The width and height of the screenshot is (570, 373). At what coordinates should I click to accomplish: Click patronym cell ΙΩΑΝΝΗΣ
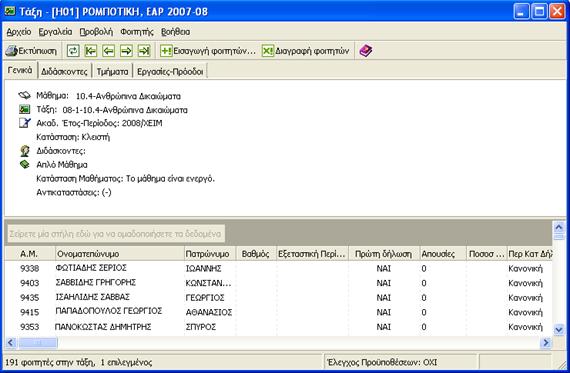(x=204, y=268)
